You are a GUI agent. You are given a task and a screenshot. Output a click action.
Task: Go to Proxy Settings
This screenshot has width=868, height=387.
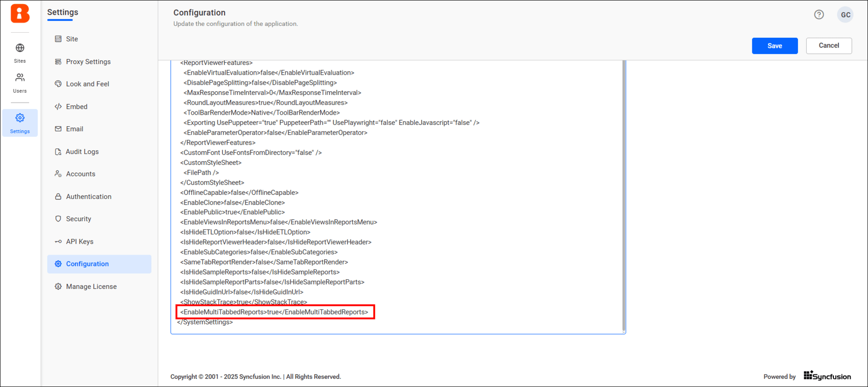[x=88, y=62]
